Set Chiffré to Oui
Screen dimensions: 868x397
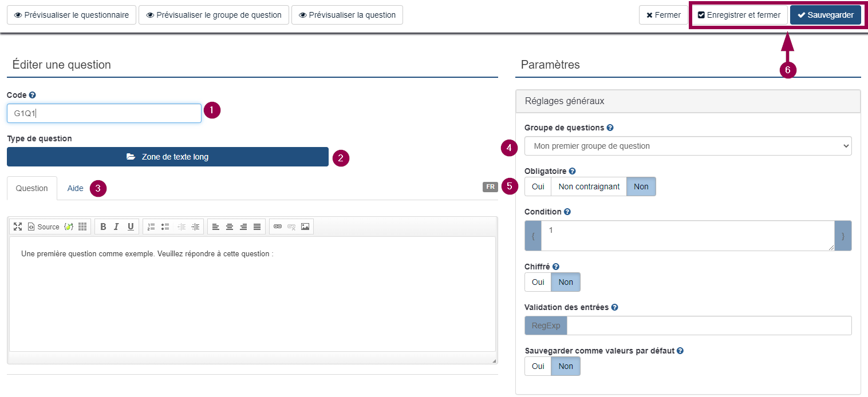coord(538,282)
